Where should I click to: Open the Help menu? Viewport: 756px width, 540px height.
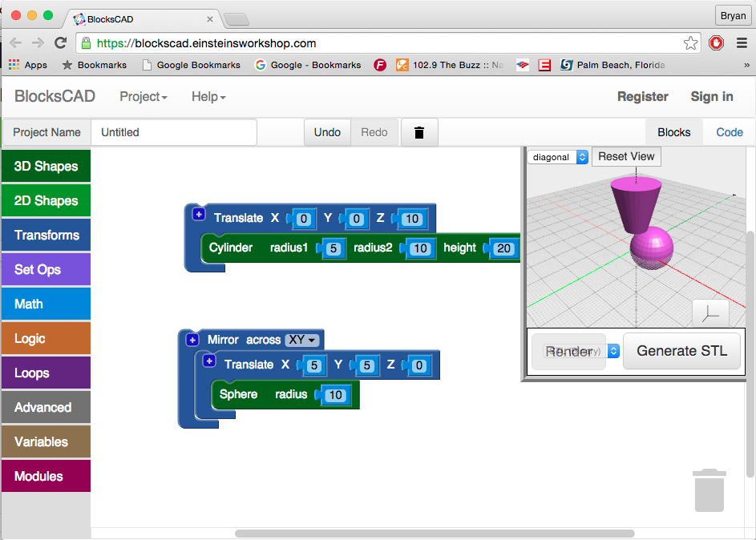click(208, 97)
